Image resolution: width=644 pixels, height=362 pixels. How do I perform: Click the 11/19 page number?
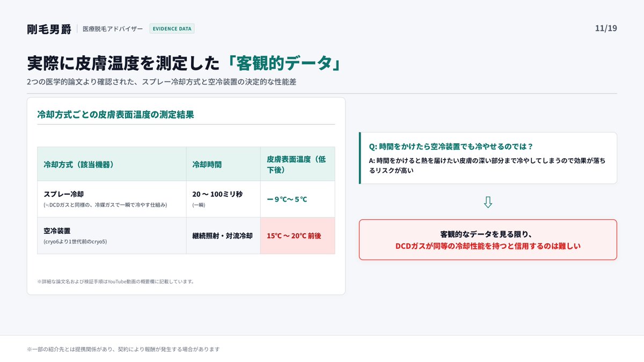click(606, 29)
